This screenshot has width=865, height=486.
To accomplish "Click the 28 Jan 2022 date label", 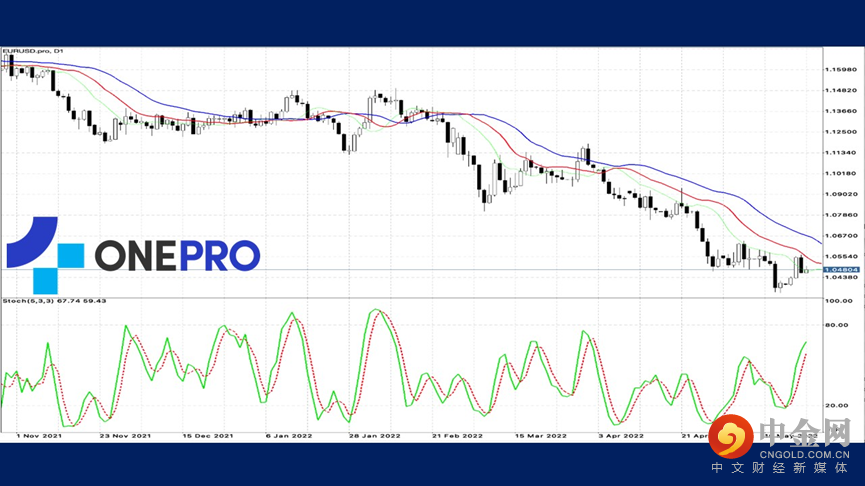I will coord(375,436).
